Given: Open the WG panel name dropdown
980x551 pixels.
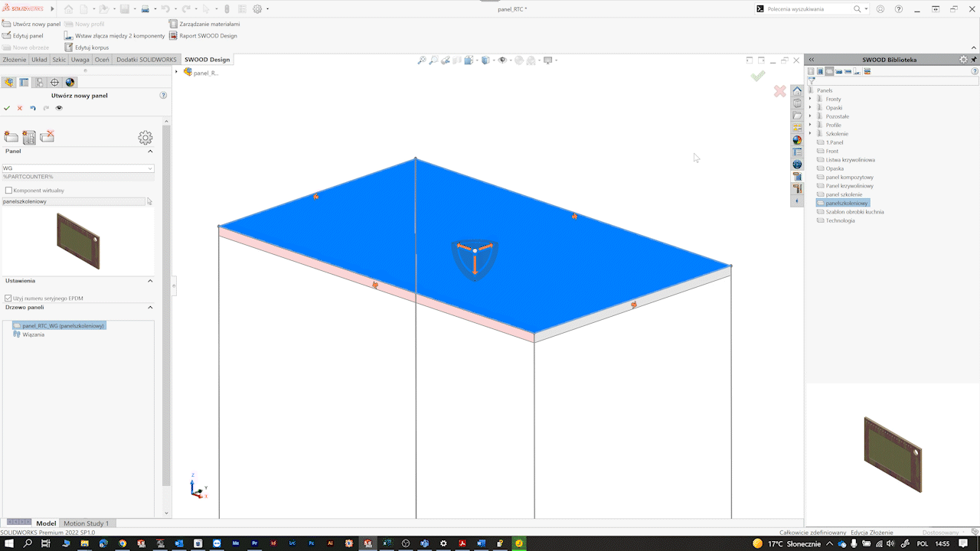Looking at the screenshot, I should [151, 168].
